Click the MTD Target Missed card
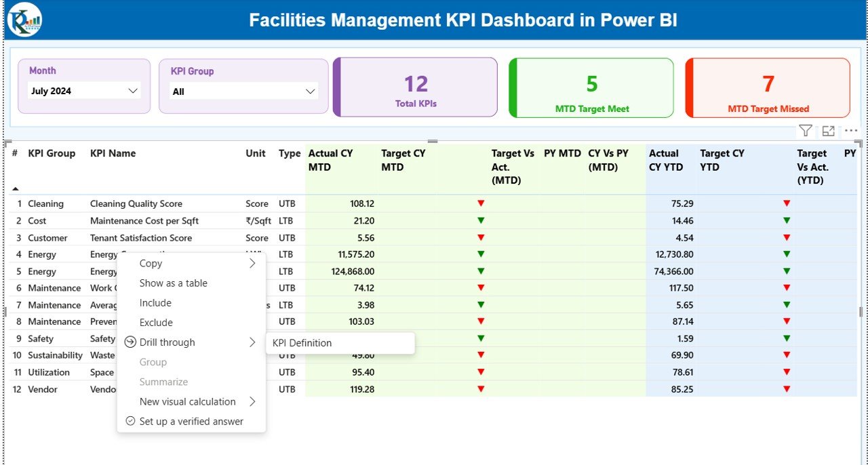Screen dimensions: 868x465 (x=768, y=88)
